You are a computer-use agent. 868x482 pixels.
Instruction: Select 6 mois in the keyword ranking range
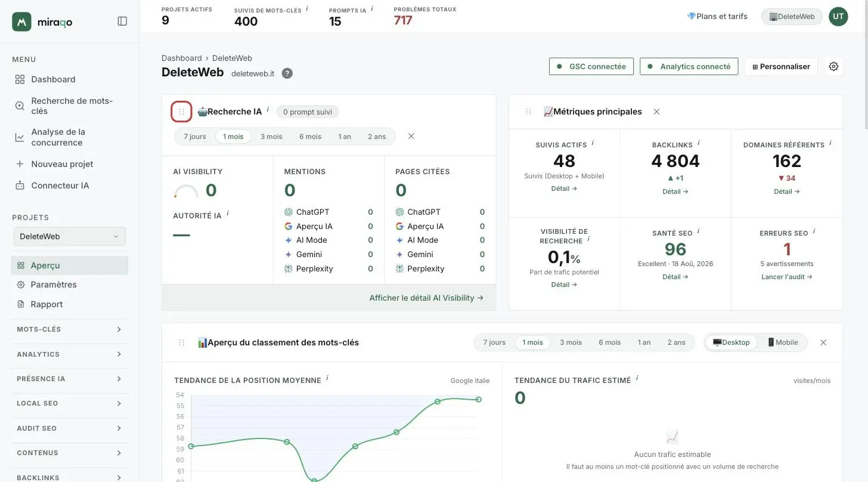[x=609, y=342]
